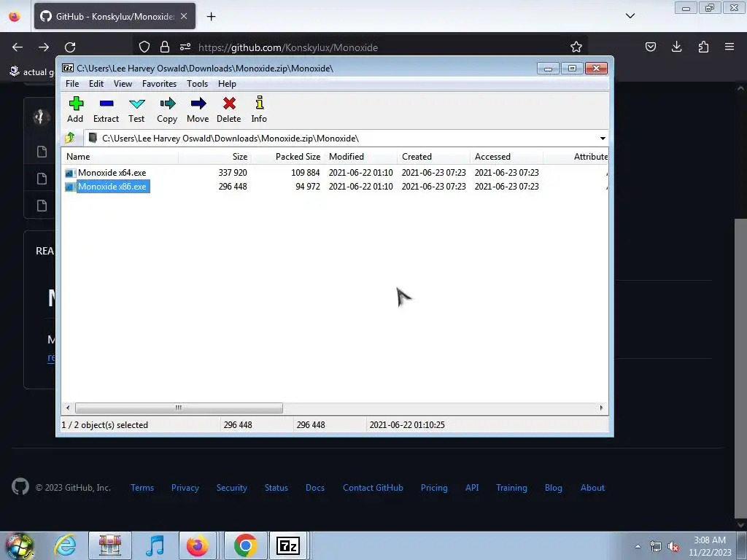Open Contact GitHub footer link

tap(373, 488)
